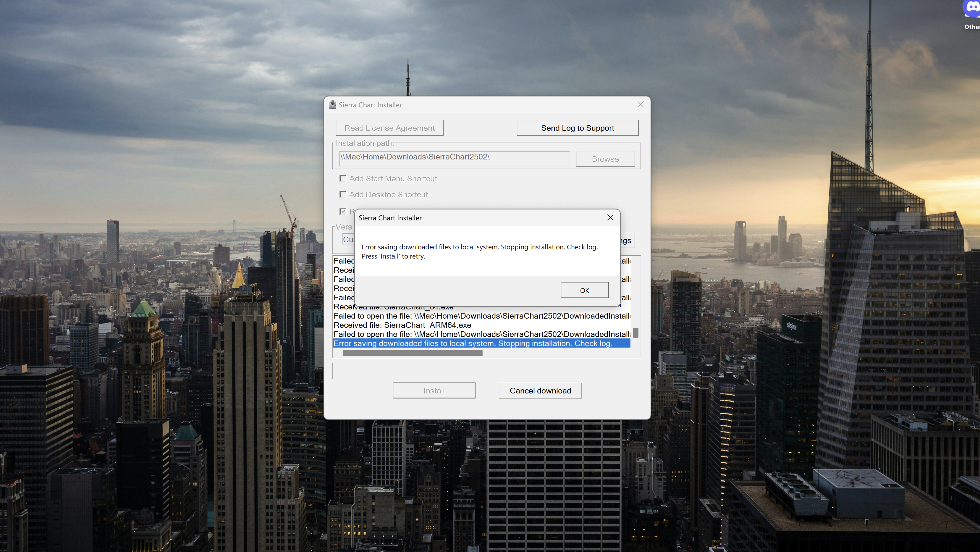Click the log's horizontal scrollbar thumb

[413, 353]
